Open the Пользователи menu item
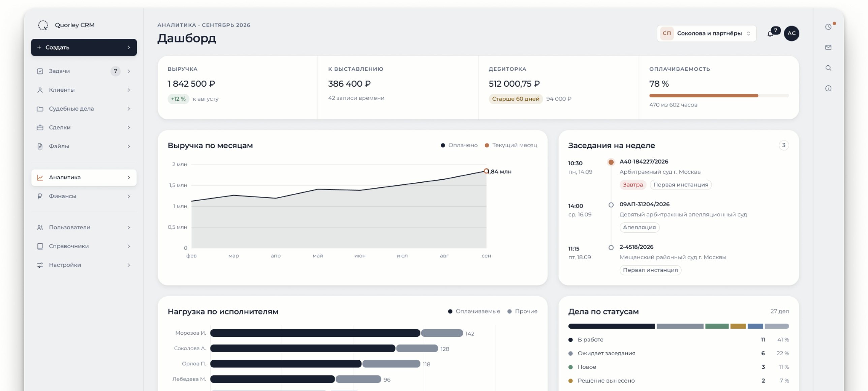 pos(84,228)
